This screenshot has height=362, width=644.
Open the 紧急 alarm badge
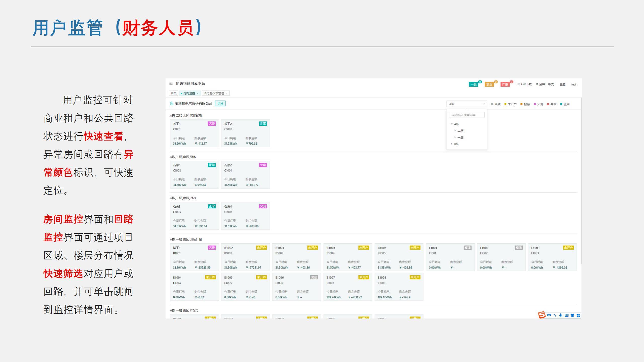[x=489, y=84]
